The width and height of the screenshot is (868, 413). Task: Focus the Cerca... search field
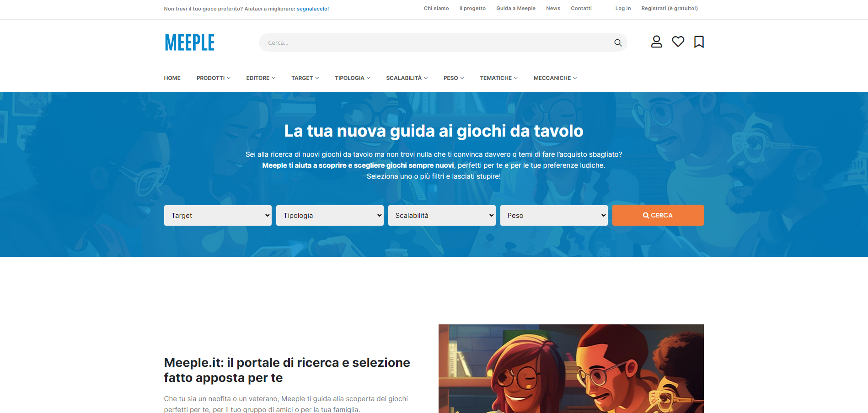click(434, 42)
